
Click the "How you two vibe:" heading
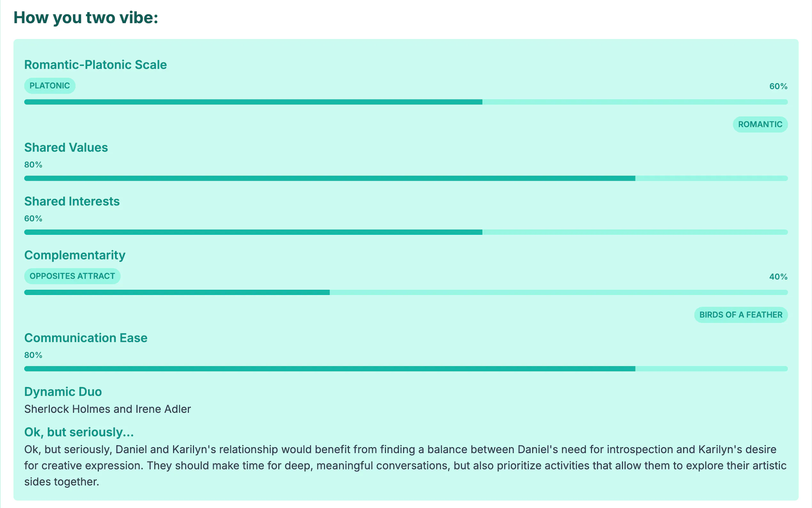[86, 18]
